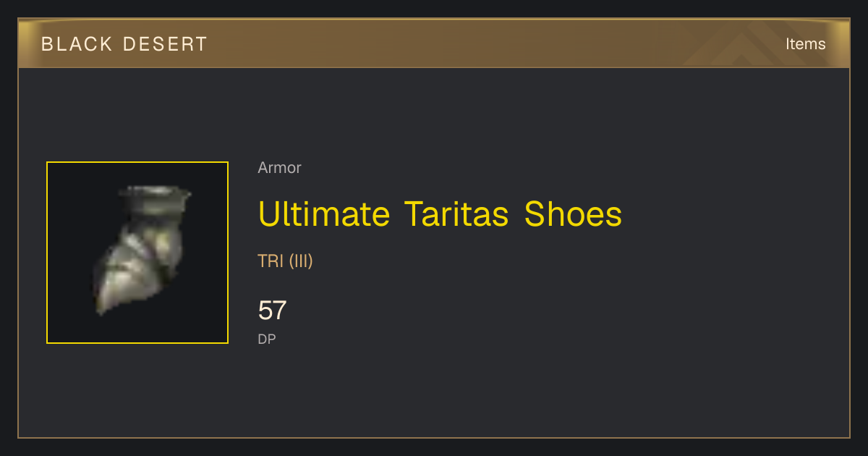Click the BLACK DESERT site title

(124, 44)
